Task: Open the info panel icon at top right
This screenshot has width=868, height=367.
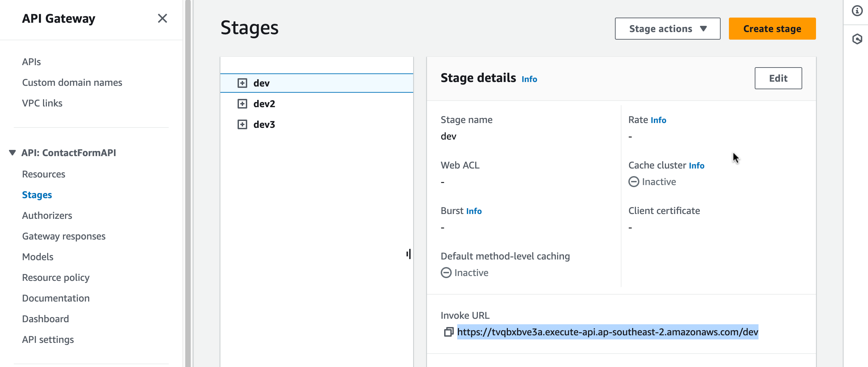Action: click(x=857, y=11)
